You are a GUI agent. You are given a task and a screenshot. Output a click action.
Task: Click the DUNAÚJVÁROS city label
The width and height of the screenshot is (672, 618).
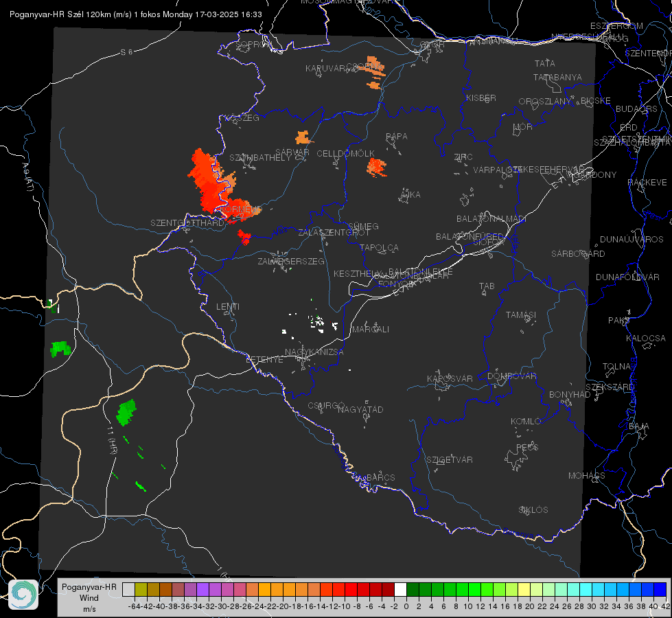[x=632, y=240]
